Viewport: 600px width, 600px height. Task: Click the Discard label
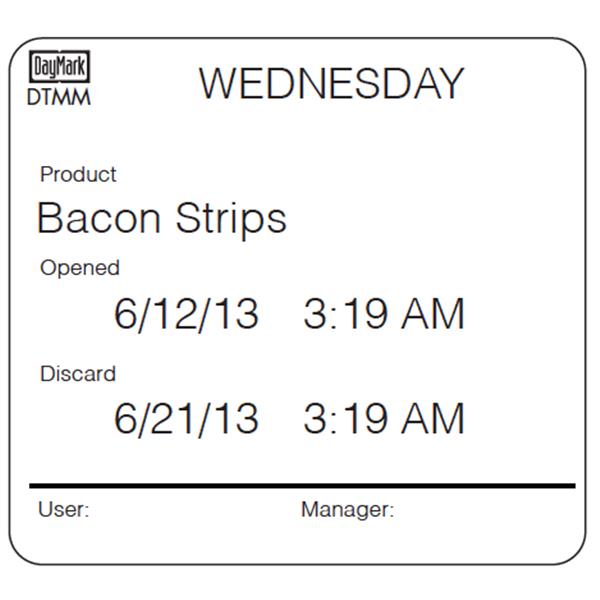[x=78, y=373]
